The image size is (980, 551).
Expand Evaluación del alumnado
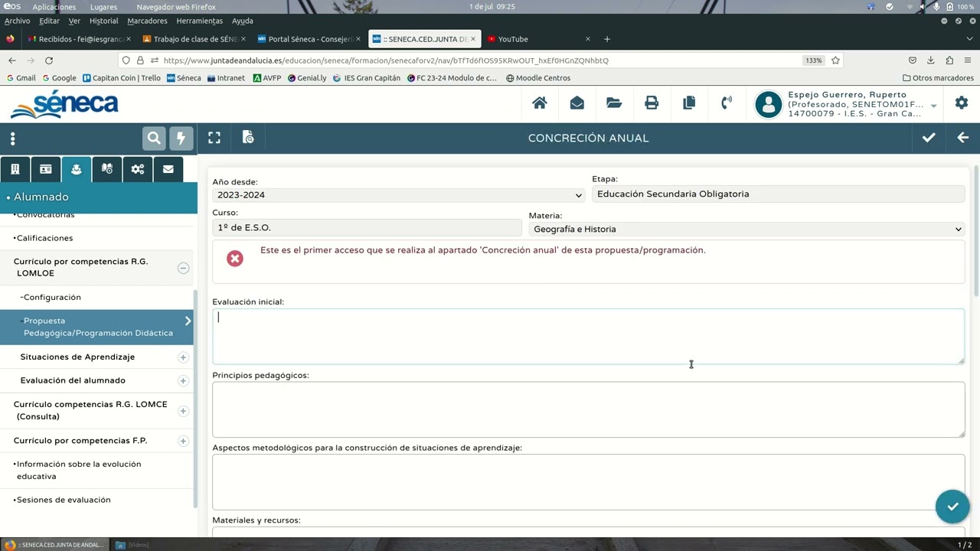coord(183,380)
